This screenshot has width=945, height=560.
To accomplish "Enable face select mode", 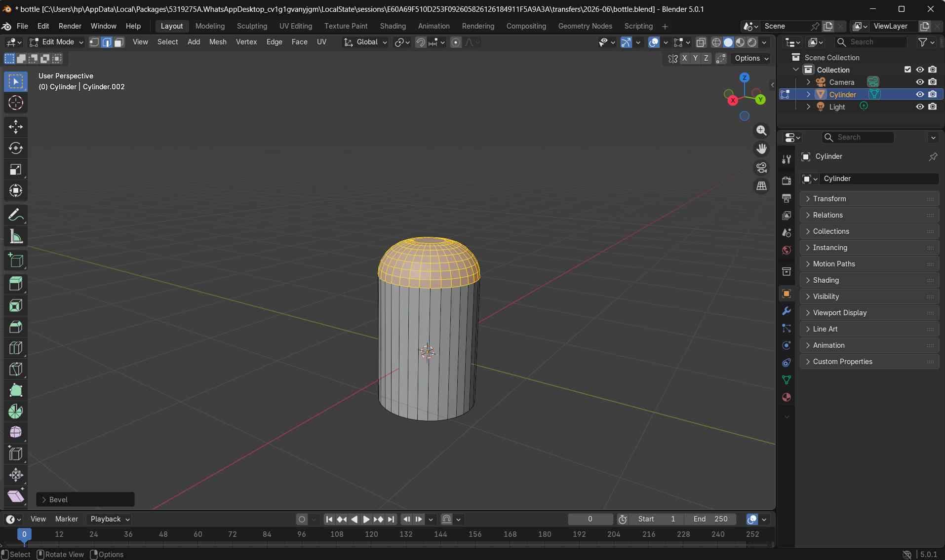I will coord(119,42).
